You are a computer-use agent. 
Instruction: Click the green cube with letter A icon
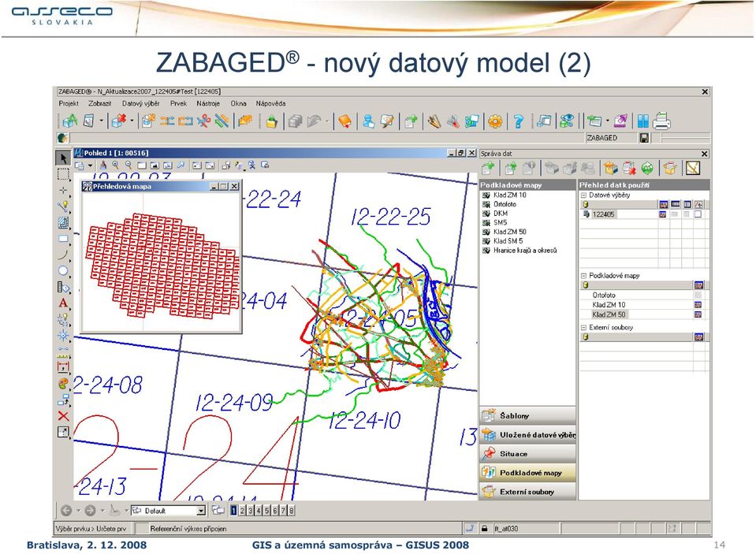(x=70, y=121)
